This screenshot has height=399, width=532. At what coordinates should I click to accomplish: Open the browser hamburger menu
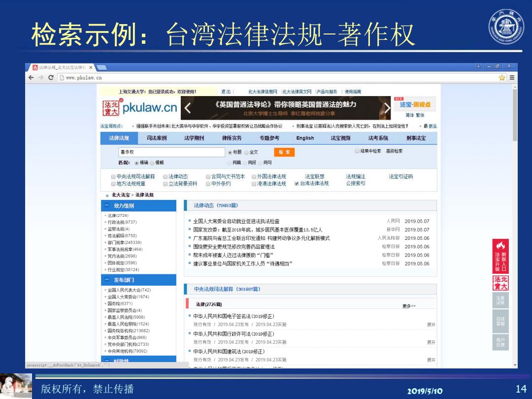(512, 78)
